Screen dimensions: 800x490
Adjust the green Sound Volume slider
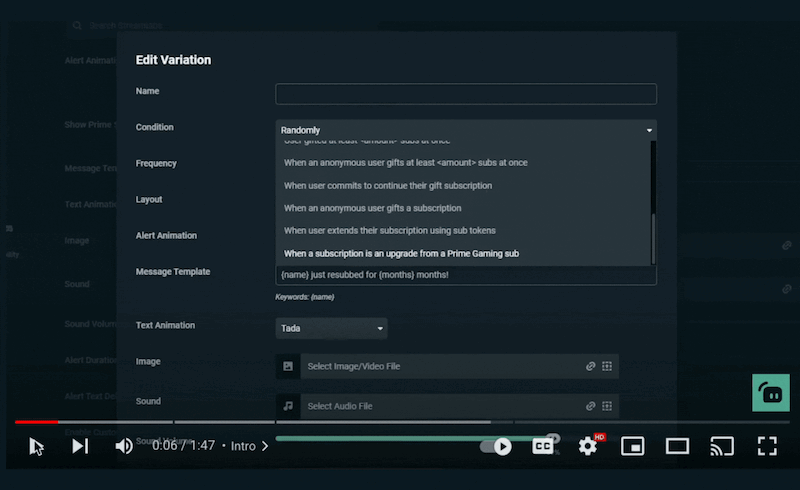[x=417, y=438]
